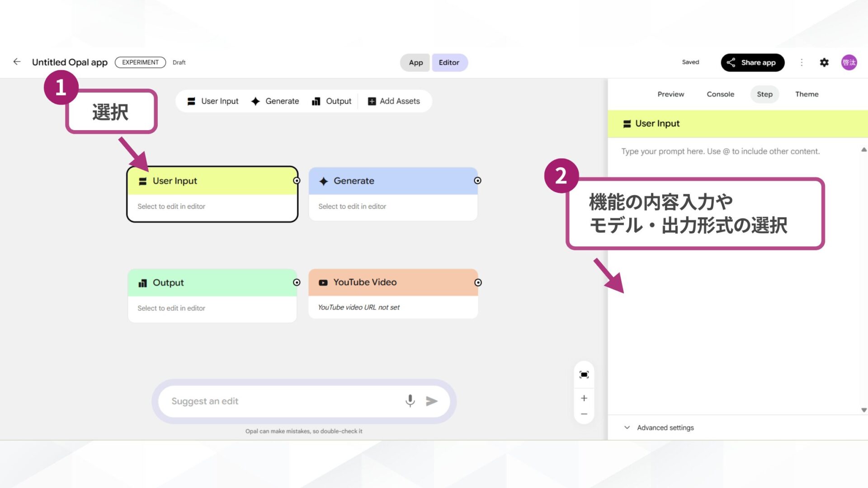Send the suggestion using the arrow icon
Viewport: 868px width, 488px height.
tap(431, 401)
